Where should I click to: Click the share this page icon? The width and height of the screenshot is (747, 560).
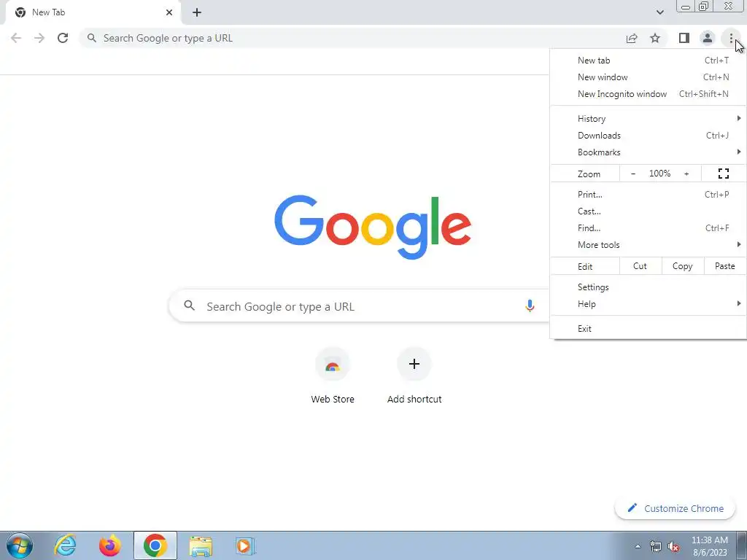coord(632,38)
